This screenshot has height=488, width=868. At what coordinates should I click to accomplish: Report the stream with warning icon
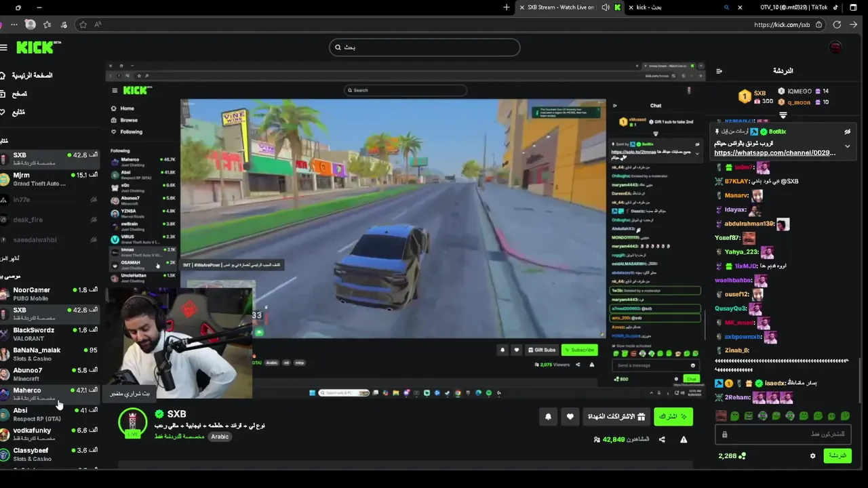click(684, 439)
